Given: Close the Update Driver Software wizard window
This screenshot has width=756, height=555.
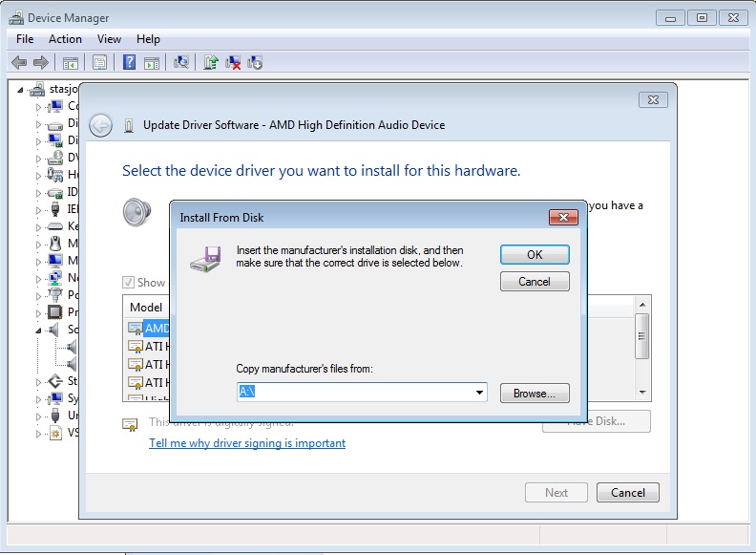Looking at the screenshot, I should 653,100.
